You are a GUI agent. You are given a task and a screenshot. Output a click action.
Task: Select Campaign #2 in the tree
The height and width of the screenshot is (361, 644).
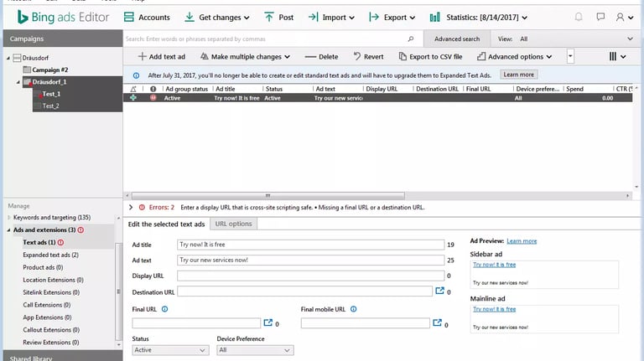(x=50, y=70)
